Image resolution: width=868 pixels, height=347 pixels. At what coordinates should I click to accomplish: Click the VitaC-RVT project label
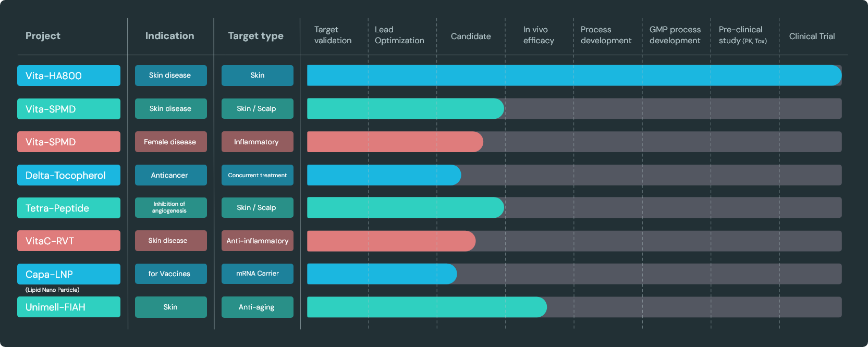(68, 241)
